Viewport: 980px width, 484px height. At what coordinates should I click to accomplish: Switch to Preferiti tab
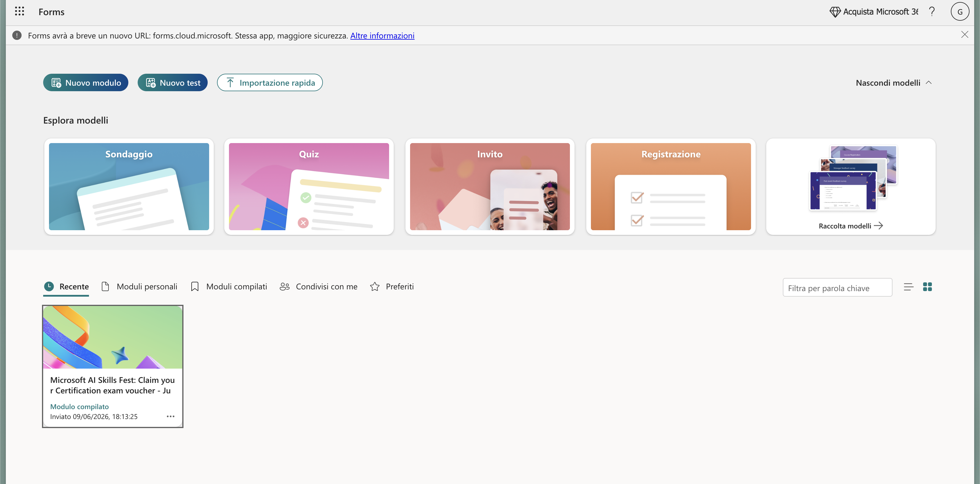(392, 287)
